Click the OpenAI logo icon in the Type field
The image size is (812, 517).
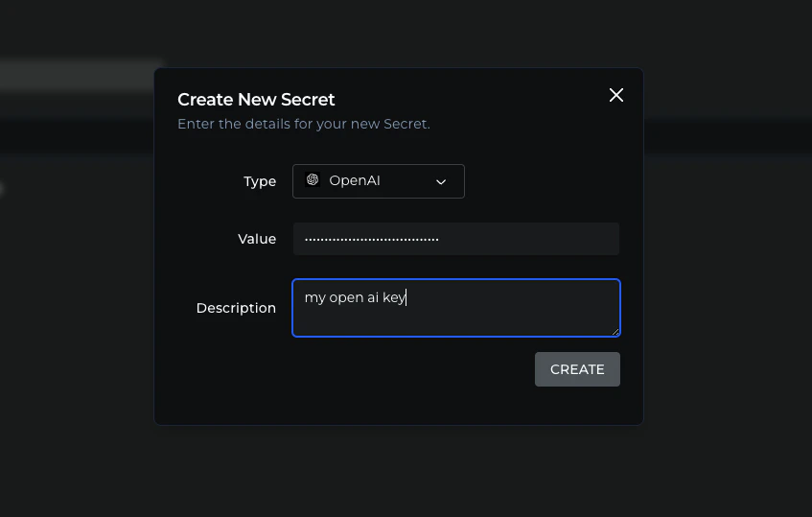click(313, 179)
